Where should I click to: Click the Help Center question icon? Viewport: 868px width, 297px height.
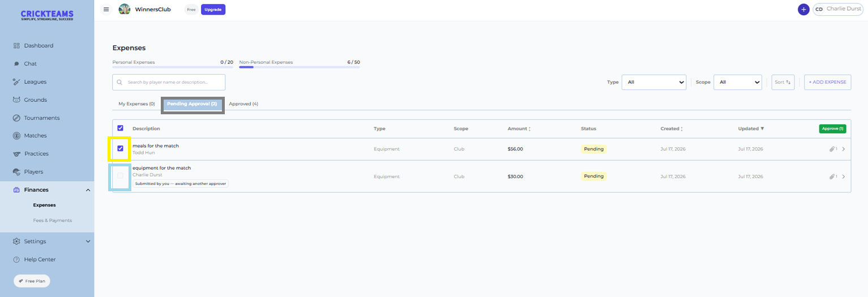point(16,260)
